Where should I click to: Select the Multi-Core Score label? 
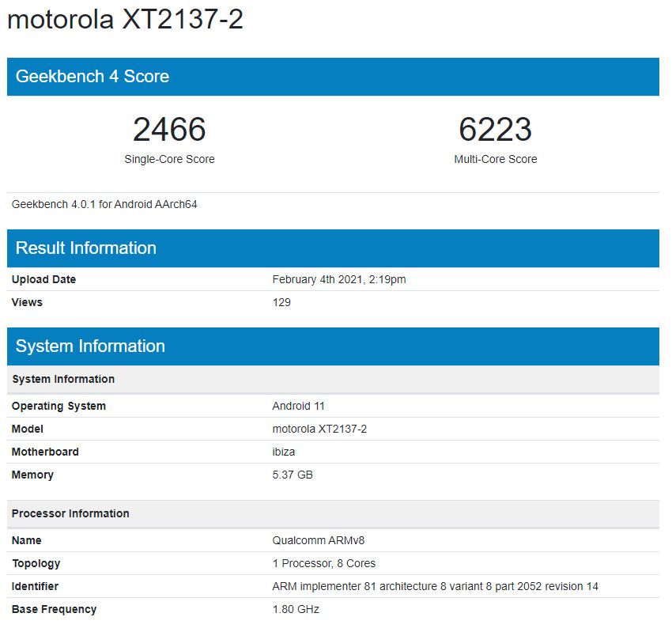(x=496, y=159)
